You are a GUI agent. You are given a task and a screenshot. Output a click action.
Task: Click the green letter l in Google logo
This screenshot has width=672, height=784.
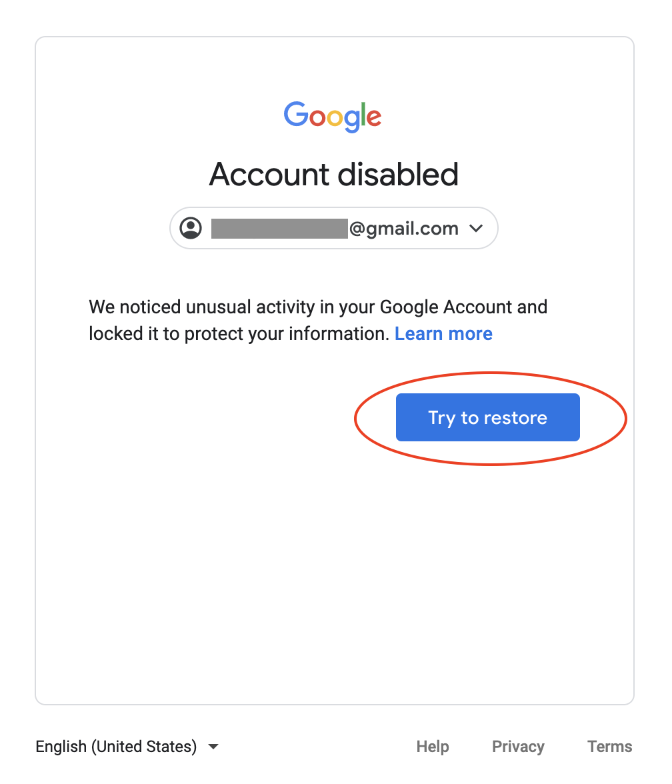click(361, 115)
